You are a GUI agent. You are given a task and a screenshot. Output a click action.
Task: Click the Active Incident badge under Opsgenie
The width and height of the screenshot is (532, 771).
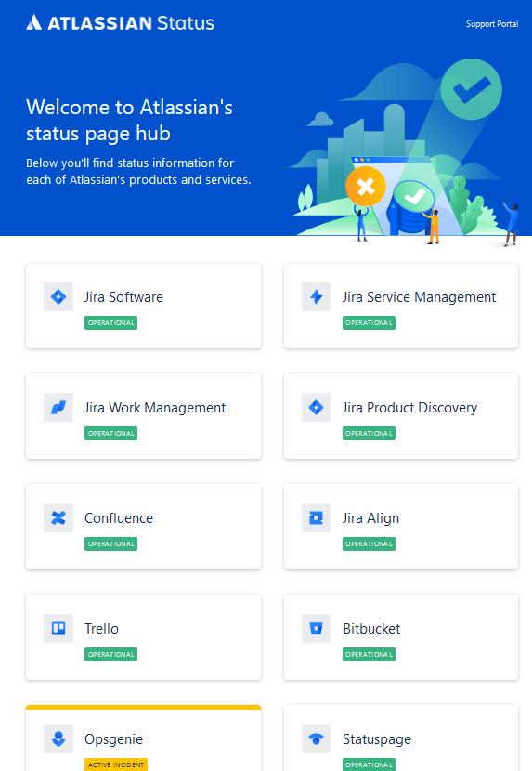pyautogui.click(x=115, y=764)
